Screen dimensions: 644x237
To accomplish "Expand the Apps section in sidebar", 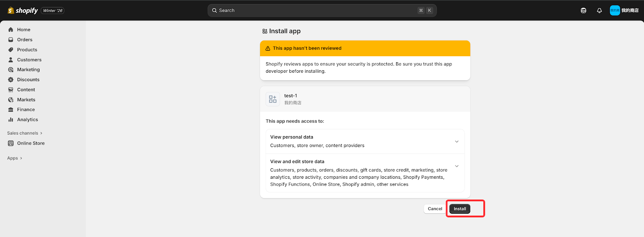I will [x=15, y=158].
